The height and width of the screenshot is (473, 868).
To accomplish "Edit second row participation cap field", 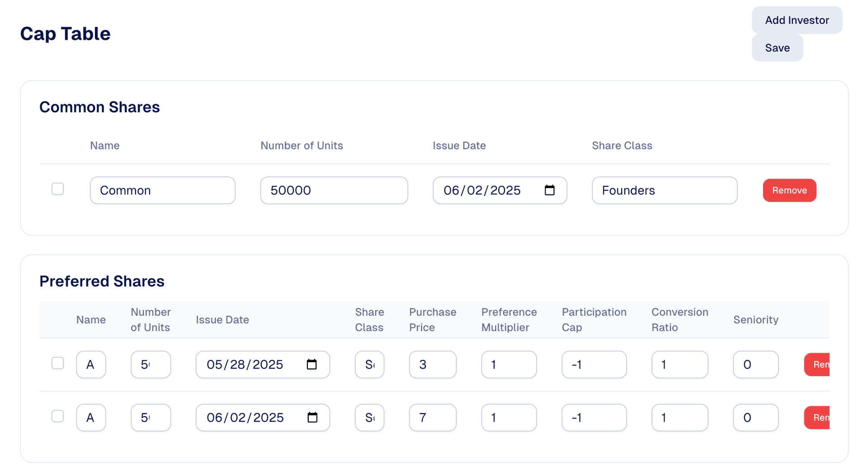I will click(x=594, y=417).
